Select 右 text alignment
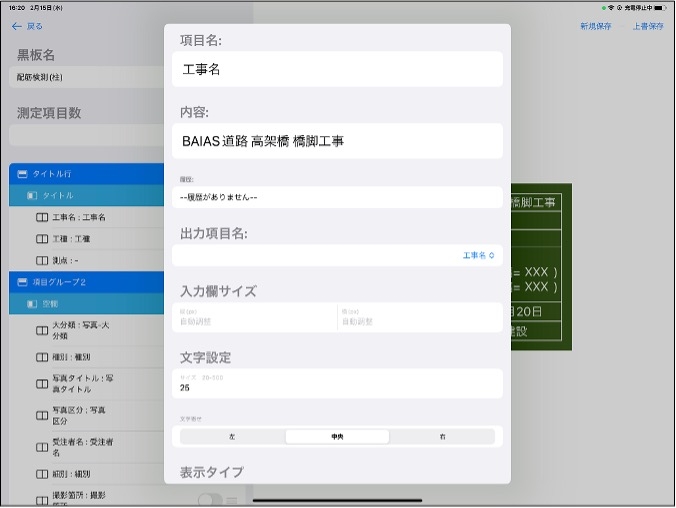 click(x=441, y=437)
